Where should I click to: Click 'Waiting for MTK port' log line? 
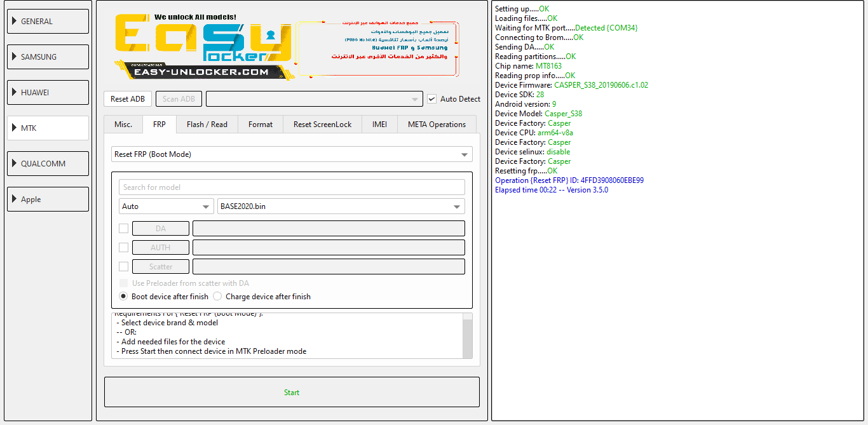coord(566,28)
